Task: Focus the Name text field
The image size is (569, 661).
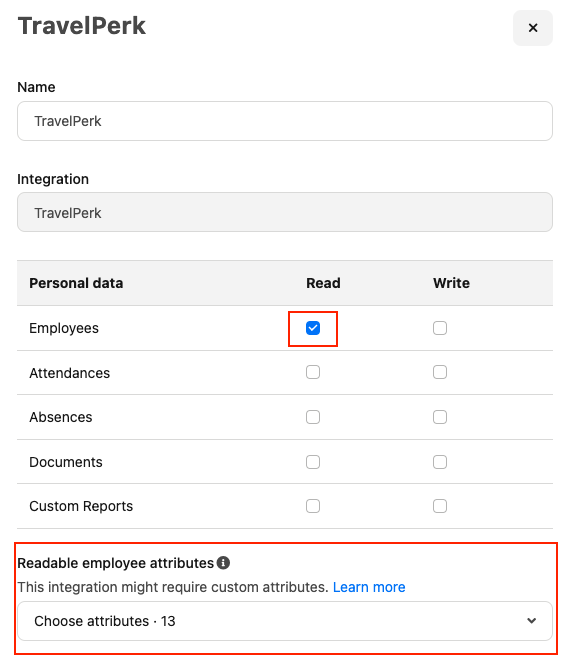Action: point(284,121)
